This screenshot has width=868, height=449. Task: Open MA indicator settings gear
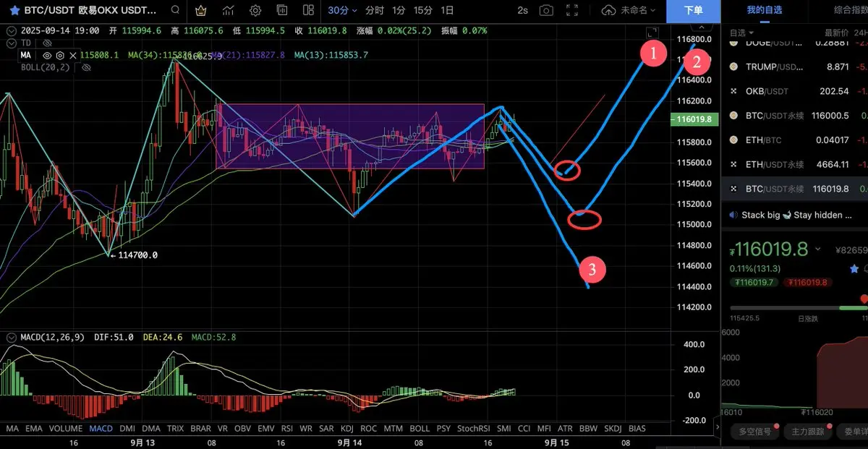pyautogui.click(x=60, y=55)
